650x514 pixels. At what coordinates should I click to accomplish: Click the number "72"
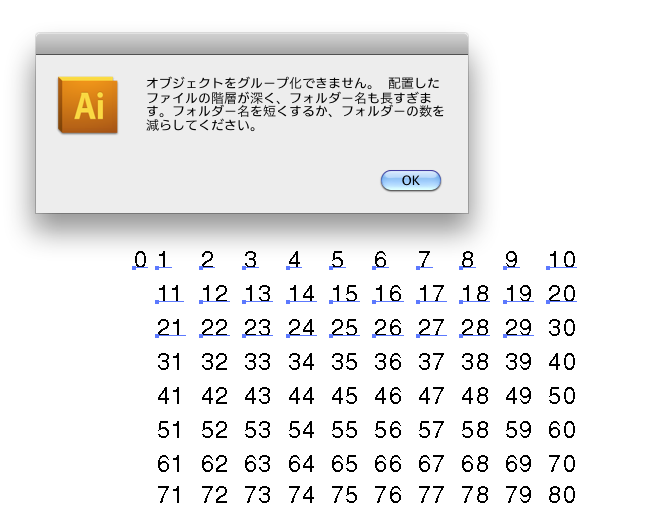tap(214, 495)
